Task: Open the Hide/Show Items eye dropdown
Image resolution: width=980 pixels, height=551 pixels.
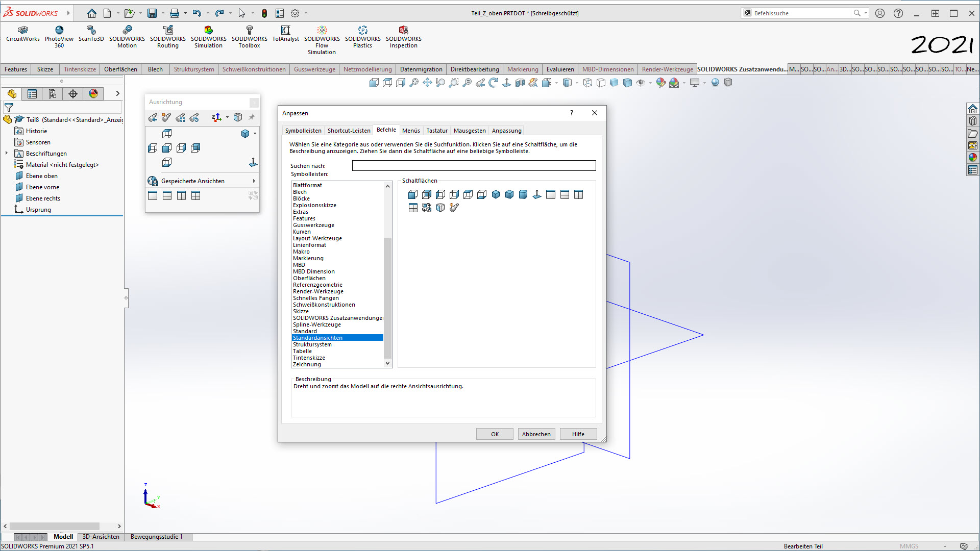Action: click(650, 83)
